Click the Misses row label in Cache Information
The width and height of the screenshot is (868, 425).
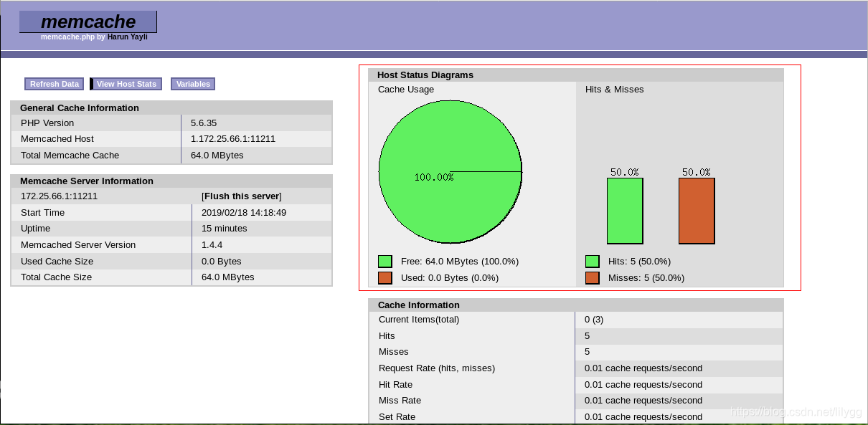coord(394,352)
